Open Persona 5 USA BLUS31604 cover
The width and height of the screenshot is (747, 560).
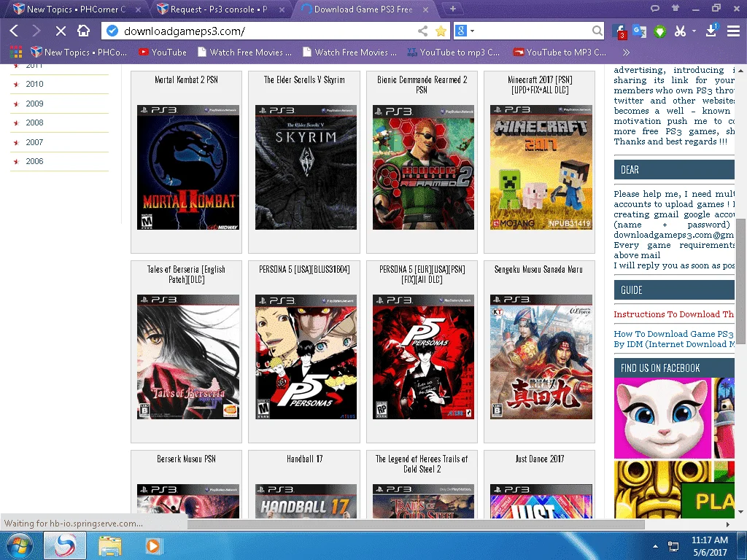click(306, 357)
